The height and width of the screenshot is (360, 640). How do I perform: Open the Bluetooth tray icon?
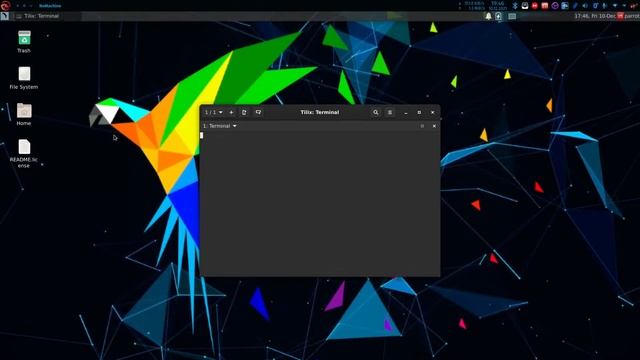point(515,5)
